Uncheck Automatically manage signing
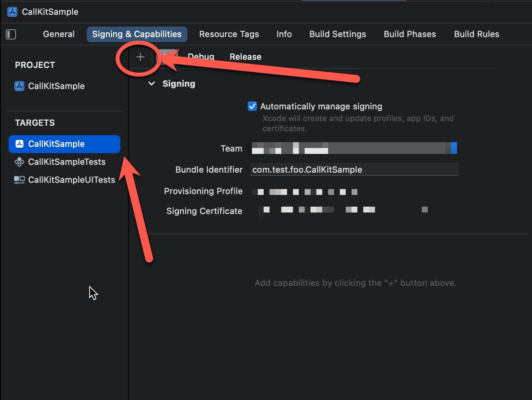Screen dimensions: 532x400 click(252, 106)
